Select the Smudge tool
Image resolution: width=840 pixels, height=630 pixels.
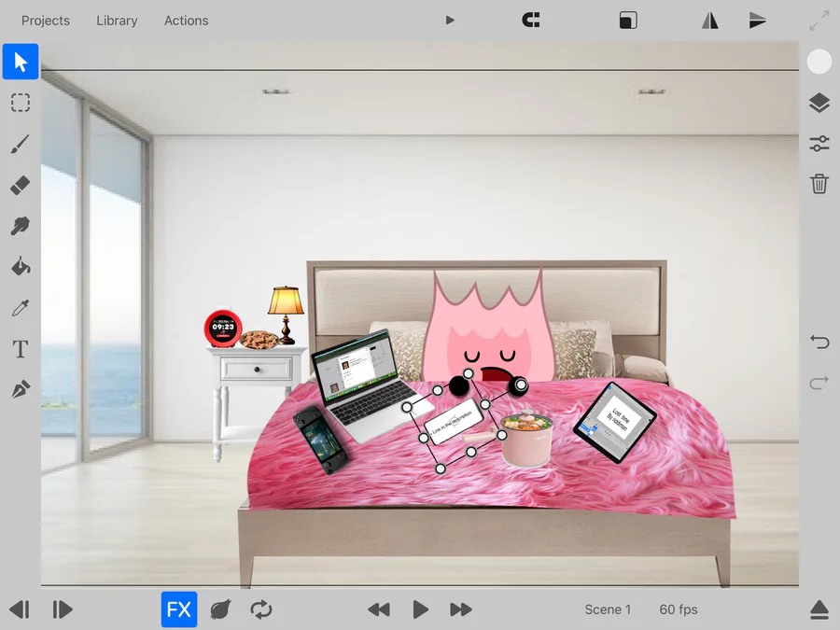21,226
